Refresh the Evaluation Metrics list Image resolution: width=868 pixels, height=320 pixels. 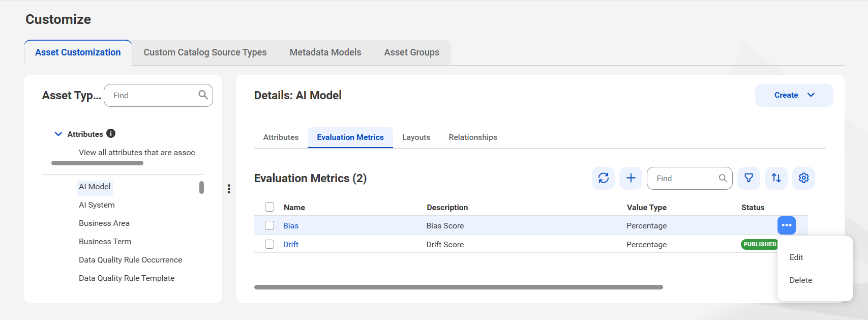[x=603, y=178]
